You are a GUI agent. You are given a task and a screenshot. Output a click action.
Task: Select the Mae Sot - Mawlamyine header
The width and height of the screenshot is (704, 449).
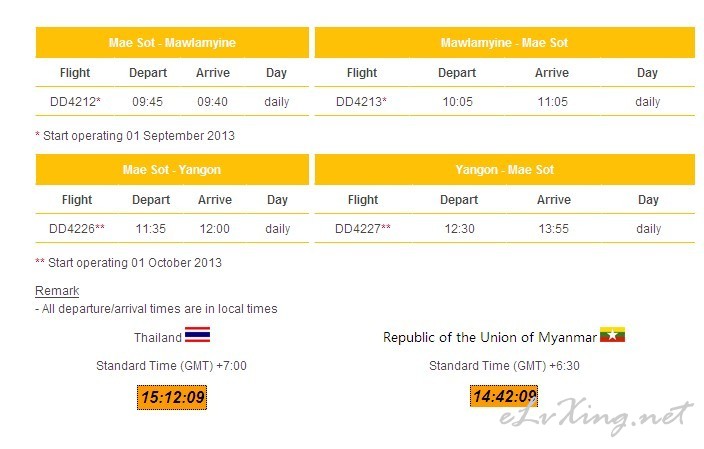click(172, 43)
